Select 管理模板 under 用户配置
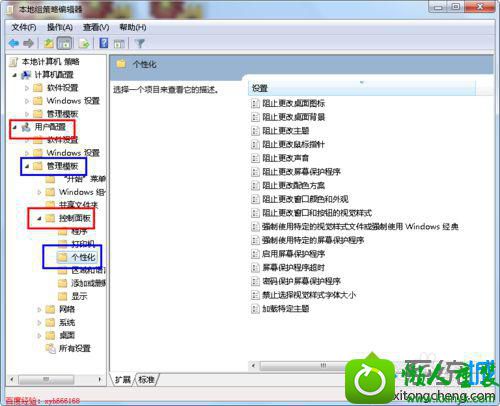 [x=62, y=166]
